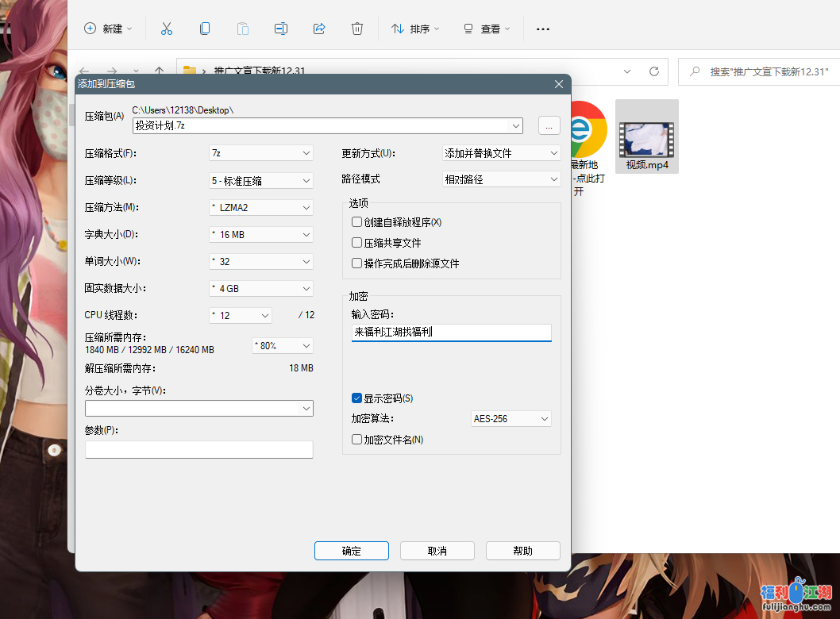The width and height of the screenshot is (840, 619).
Task: Open the 查看 view menu
Action: pos(487,29)
